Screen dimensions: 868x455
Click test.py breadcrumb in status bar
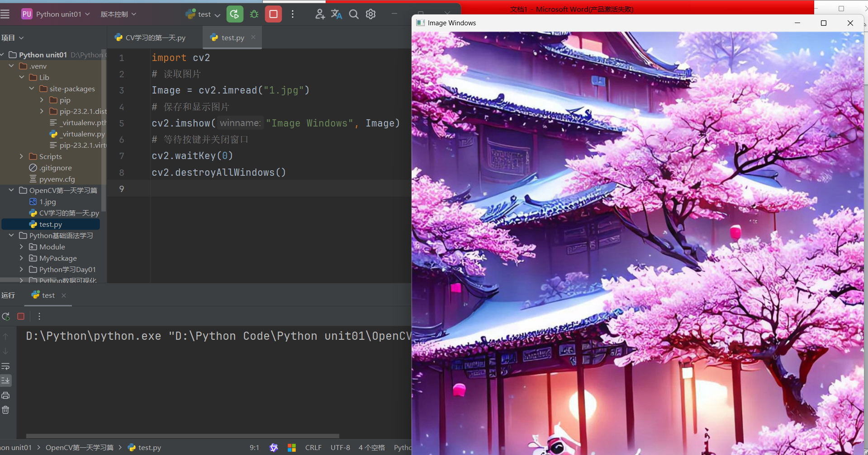tap(145, 447)
